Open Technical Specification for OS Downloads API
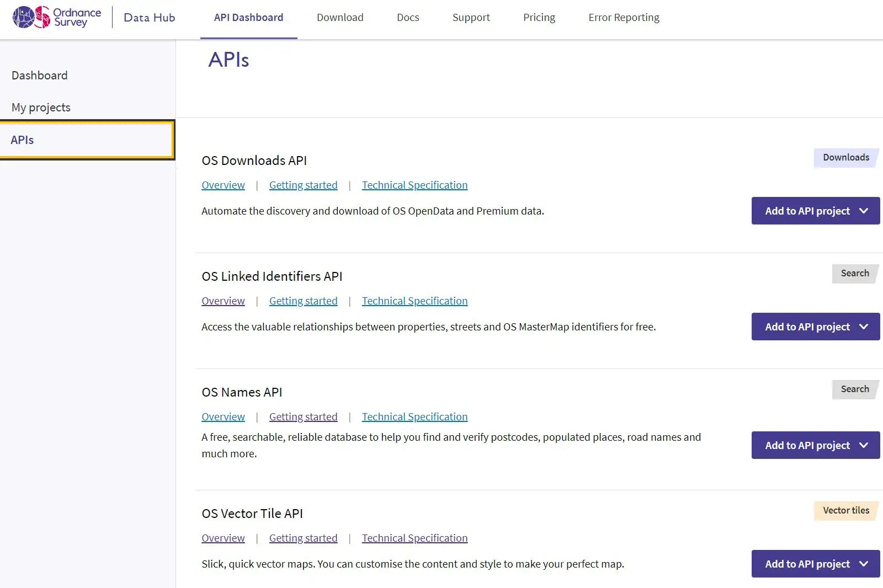This screenshot has width=883, height=588. (414, 185)
